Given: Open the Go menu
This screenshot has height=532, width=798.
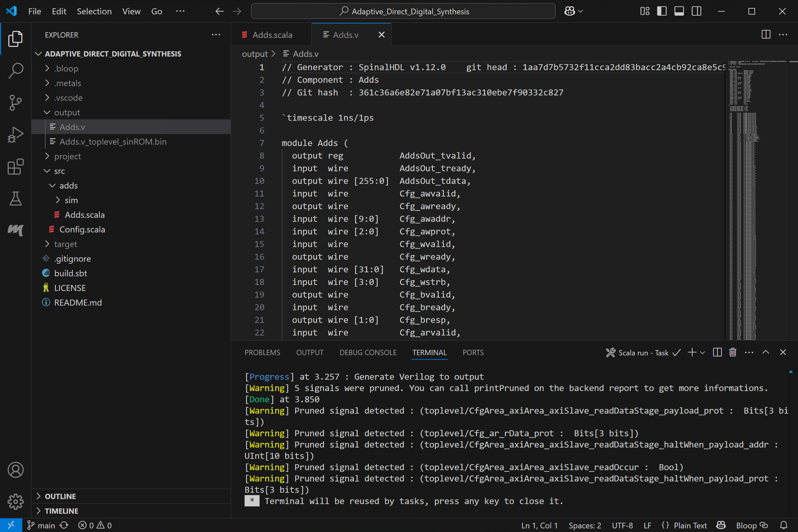Looking at the screenshot, I should click(x=156, y=11).
